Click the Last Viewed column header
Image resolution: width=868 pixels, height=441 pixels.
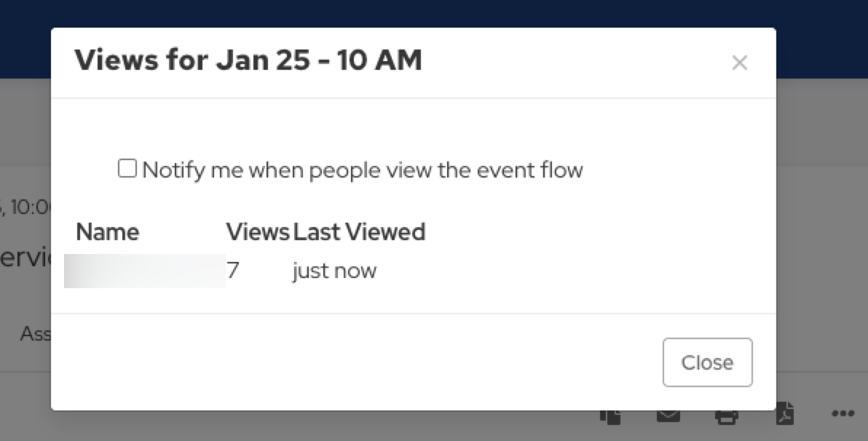tap(359, 232)
